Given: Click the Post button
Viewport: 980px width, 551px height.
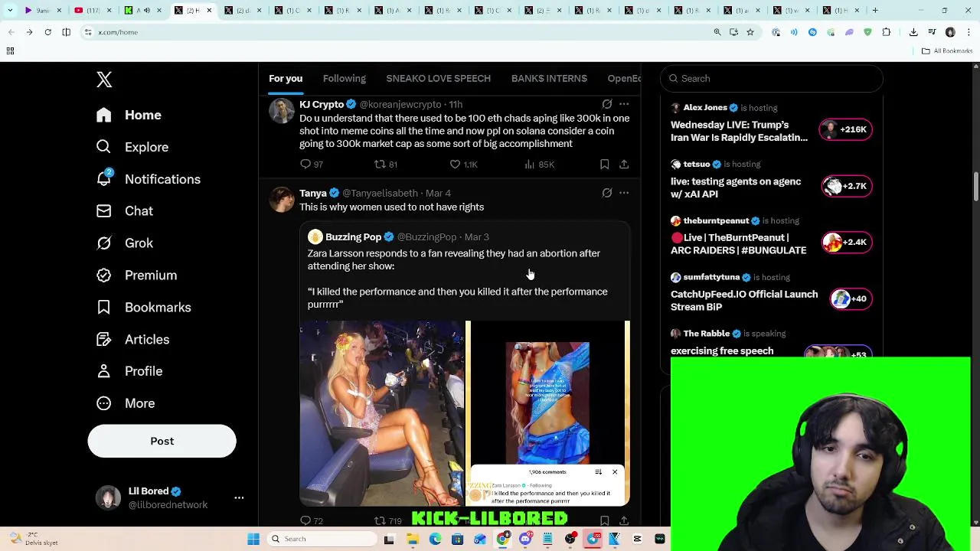Looking at the screenshot, I should 162,441.
